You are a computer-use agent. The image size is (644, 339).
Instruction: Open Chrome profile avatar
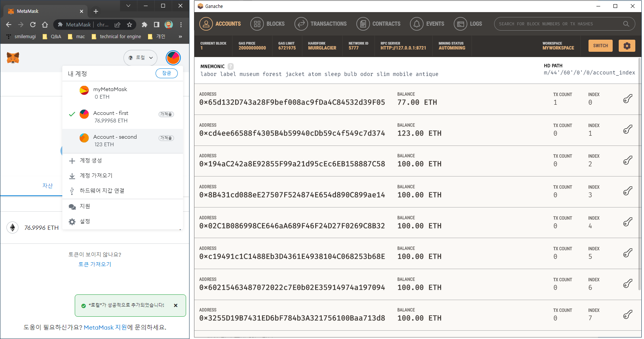[x=169, y=25]
